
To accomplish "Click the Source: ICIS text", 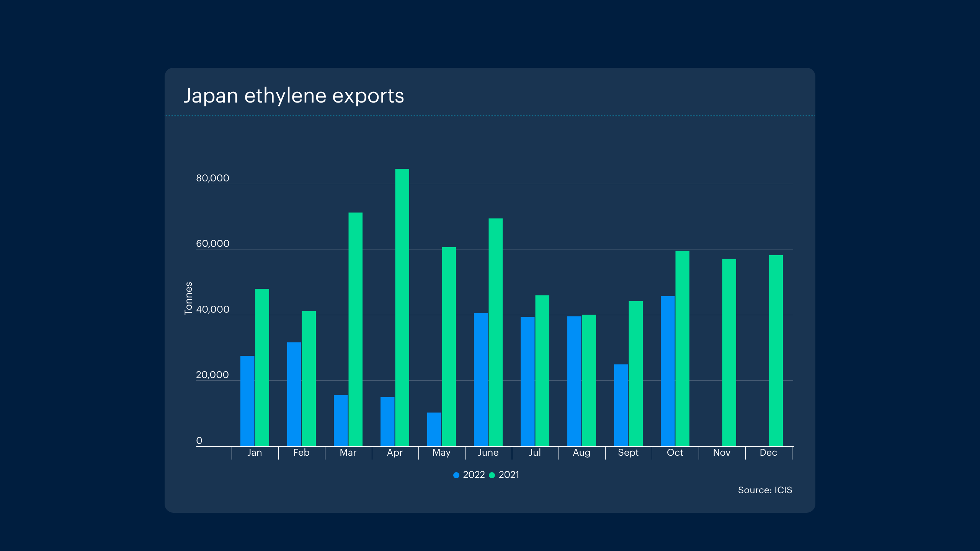I will tap(765, 490).
